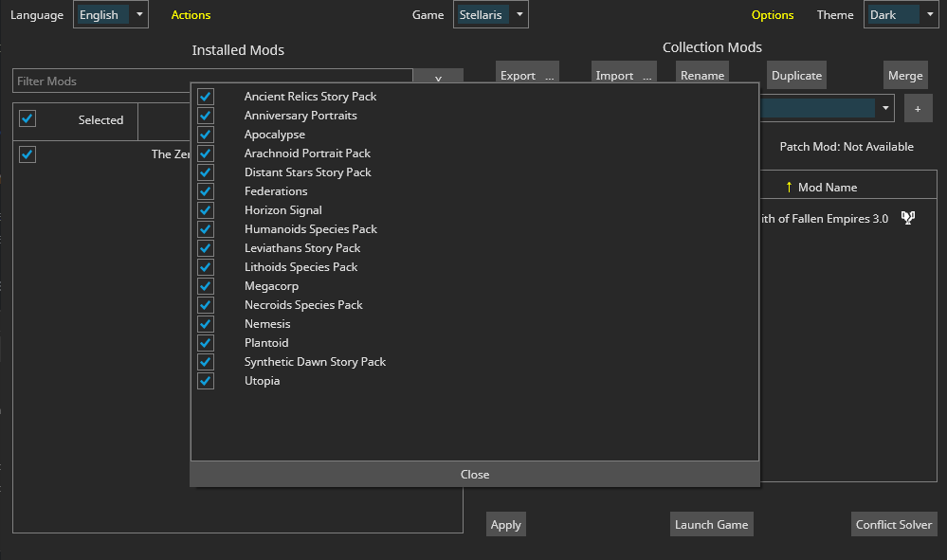Disable the Megacorp checkbox

(206, 286)
